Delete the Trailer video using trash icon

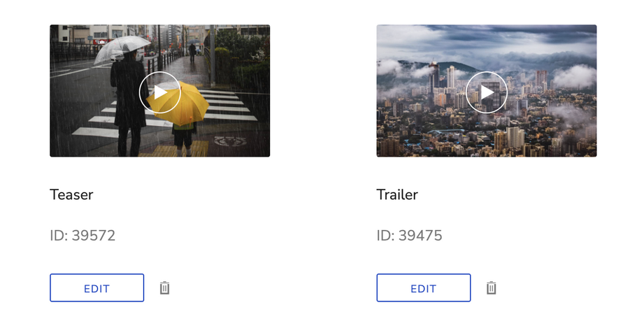[x=492, y=287]
